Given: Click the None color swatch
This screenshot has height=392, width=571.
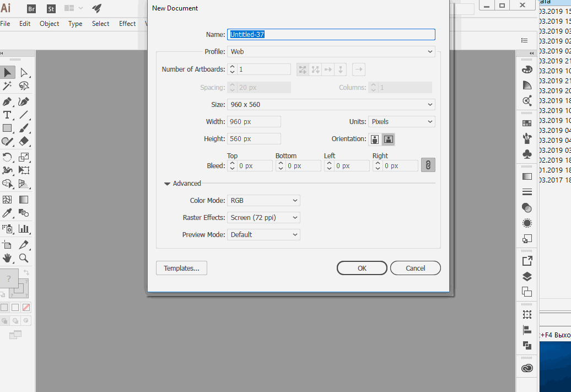Looking at the screenshot, I should [x=26, y=308].
